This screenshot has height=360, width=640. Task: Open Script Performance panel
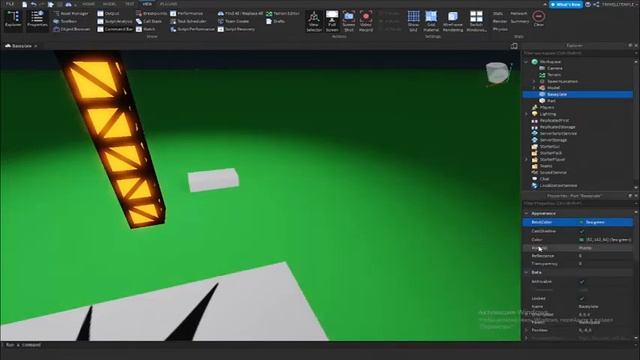point(192,29)
